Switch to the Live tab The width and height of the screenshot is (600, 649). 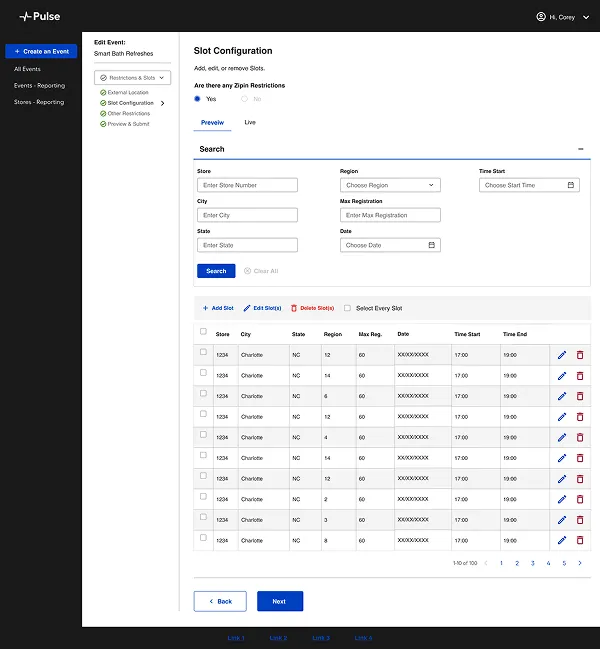250,123
